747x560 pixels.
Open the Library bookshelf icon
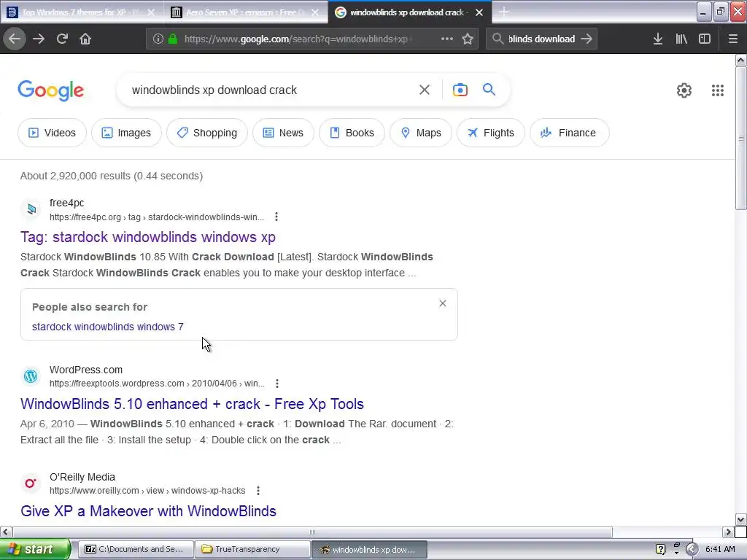coord(681,39)
